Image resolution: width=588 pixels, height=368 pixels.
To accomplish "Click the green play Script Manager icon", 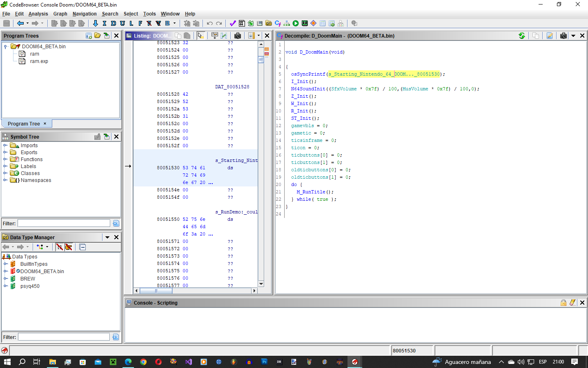I will pos(296,23).
